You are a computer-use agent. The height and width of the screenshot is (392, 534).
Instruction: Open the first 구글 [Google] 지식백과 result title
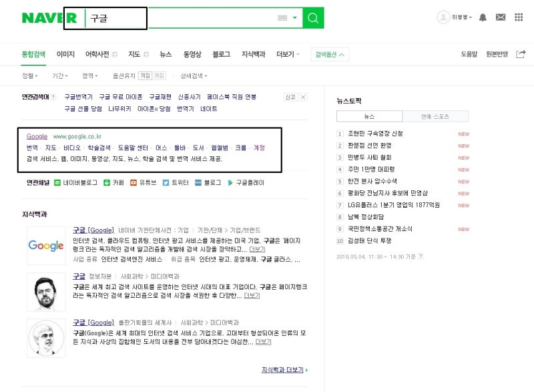point(93,230)
